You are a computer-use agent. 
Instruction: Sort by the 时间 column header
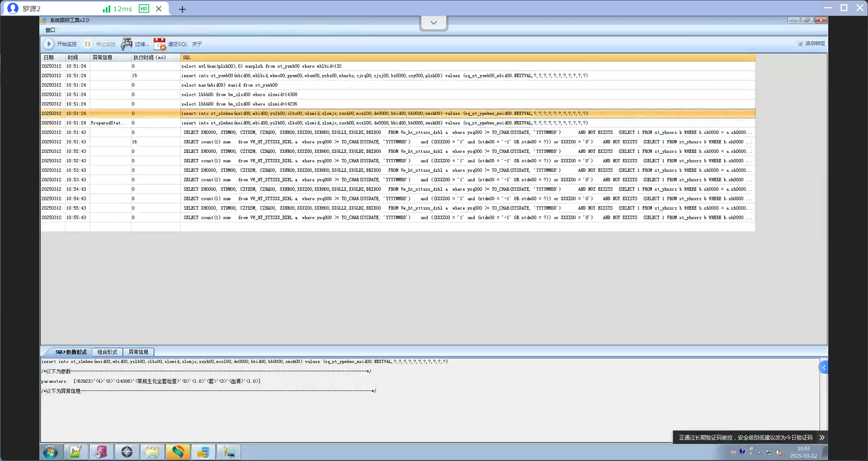click(78, 57)
